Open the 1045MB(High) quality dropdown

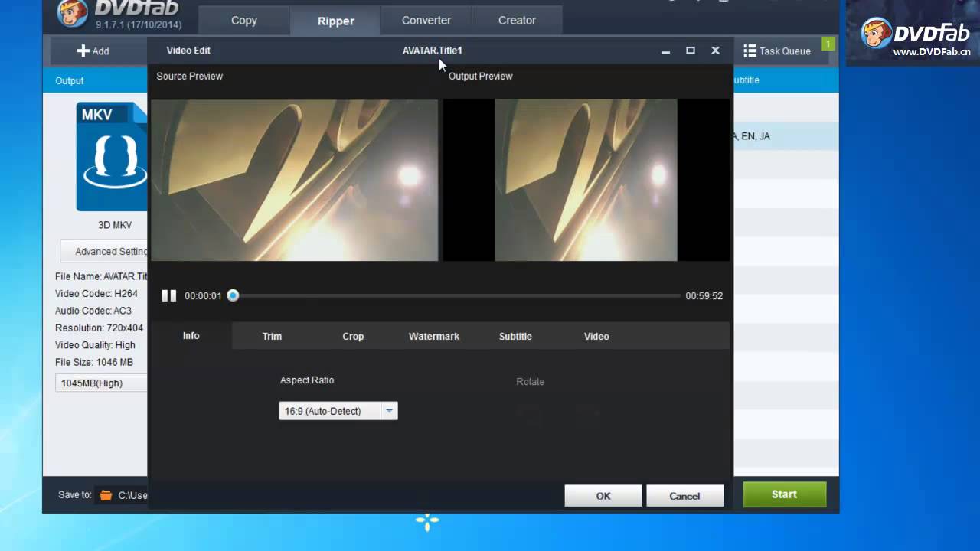coord(102,383)
